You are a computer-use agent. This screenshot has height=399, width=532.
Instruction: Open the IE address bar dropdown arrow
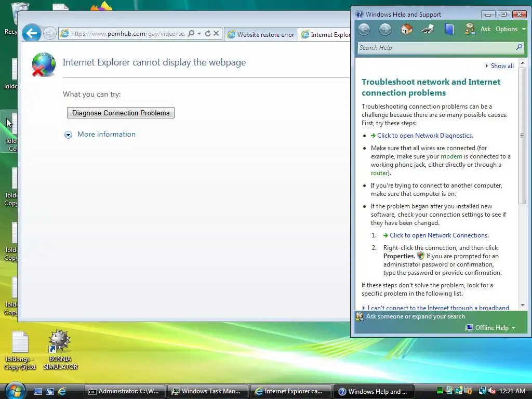199,33
